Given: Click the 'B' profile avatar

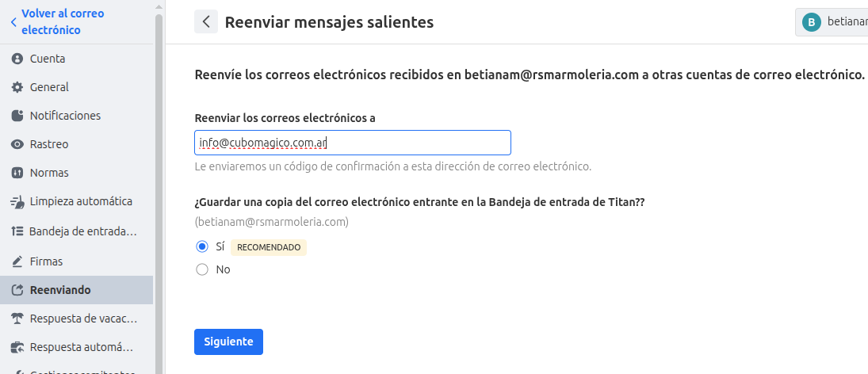Looking at the screenshot, I should pyautogui.click(x=811, y=22).
